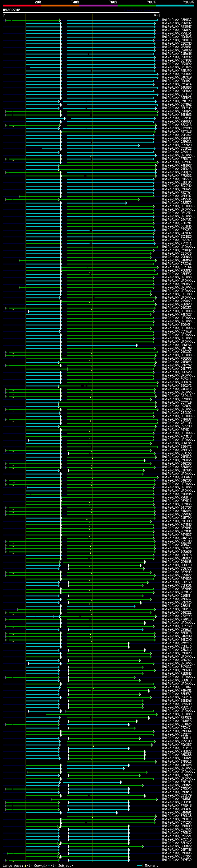The width and height of the screenshot is (197, 868).
Task: Select the UniRef100_A9QQ76 label
Action: pyautogui.click(x=177, y=172)
